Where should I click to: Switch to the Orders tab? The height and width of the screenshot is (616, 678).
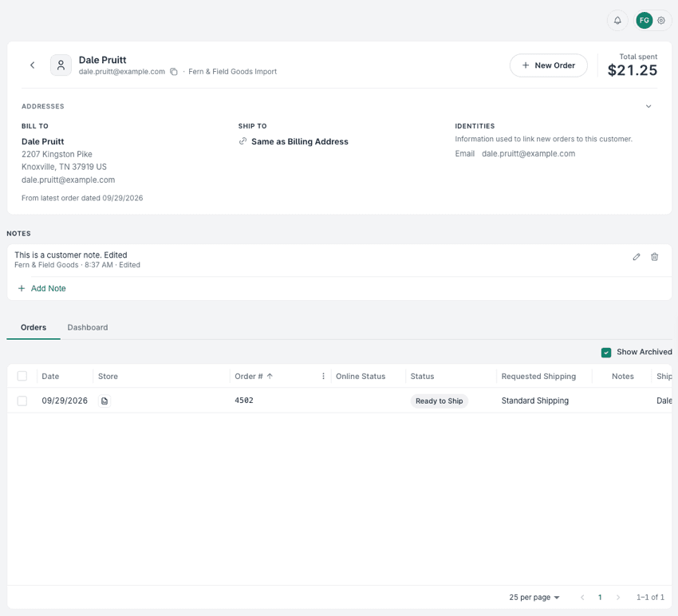tap(34, 327)
